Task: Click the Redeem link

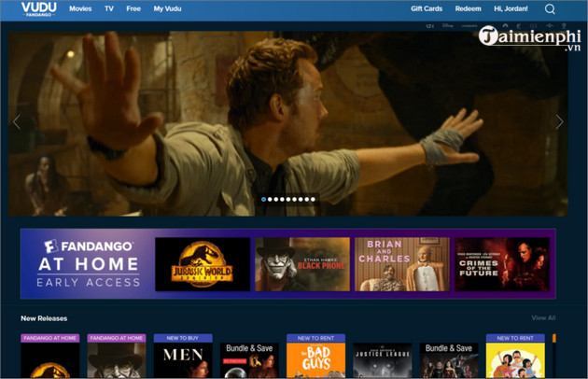Action: click(468, 8)
